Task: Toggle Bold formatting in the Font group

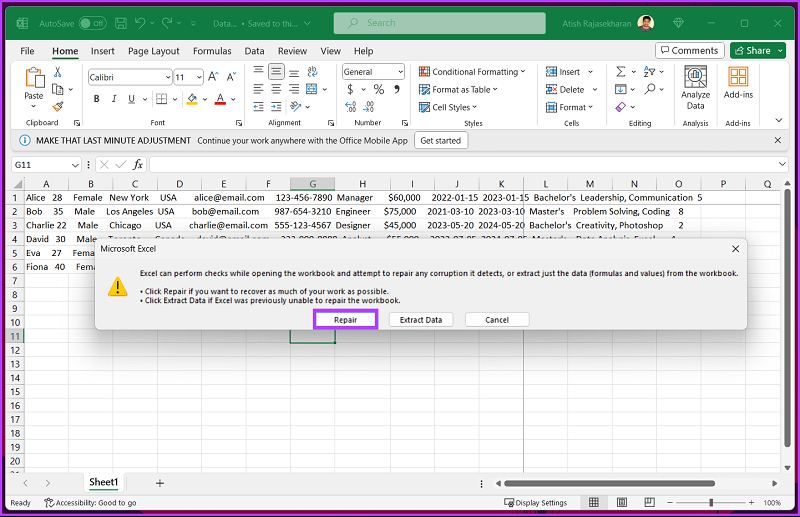Action: [97, 99]
